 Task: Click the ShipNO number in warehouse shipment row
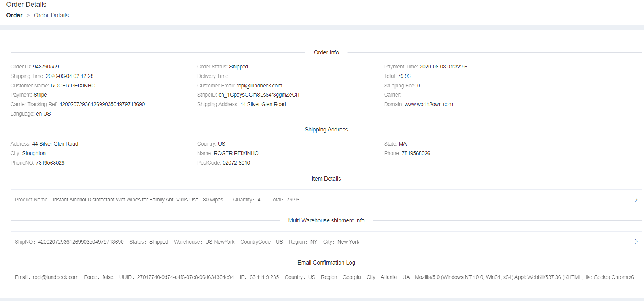point(81,242)
